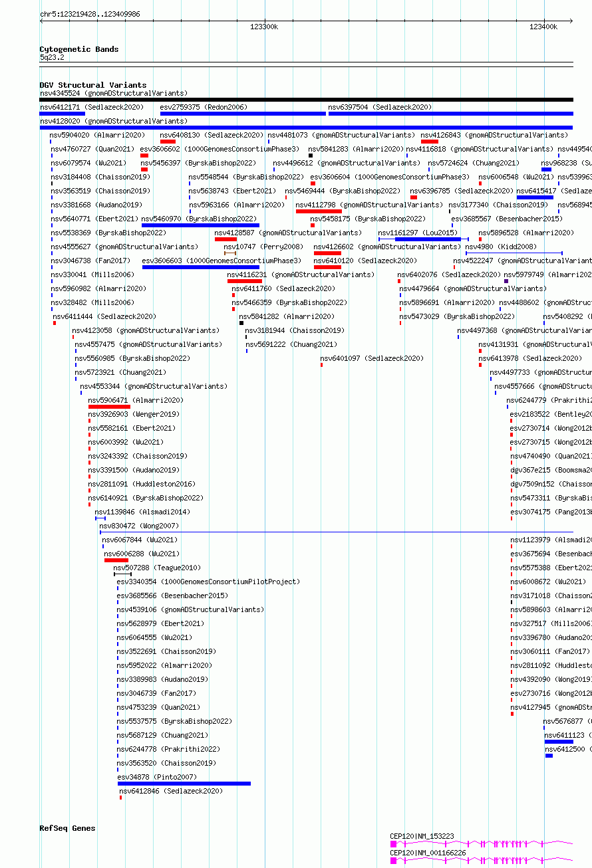Click the red bar under nsv5906471 (Almarri2020)
This screenshot has height=868, width=592.
pyautogui.click(x=109, y=407)
